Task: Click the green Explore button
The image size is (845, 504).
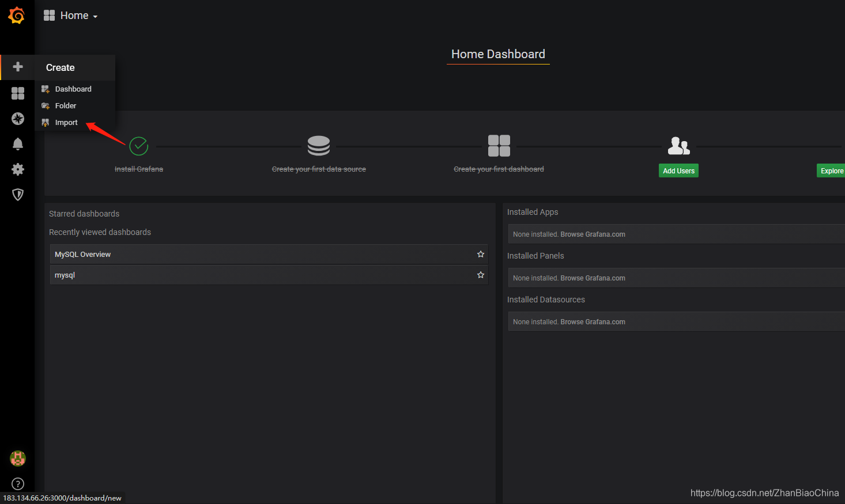Action: [831, 170]
